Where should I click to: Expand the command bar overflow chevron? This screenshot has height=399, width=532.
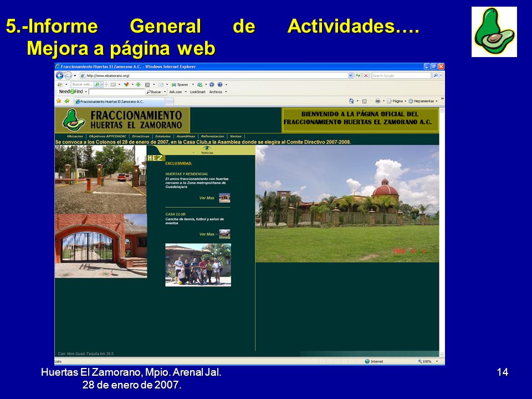[442, 99]
